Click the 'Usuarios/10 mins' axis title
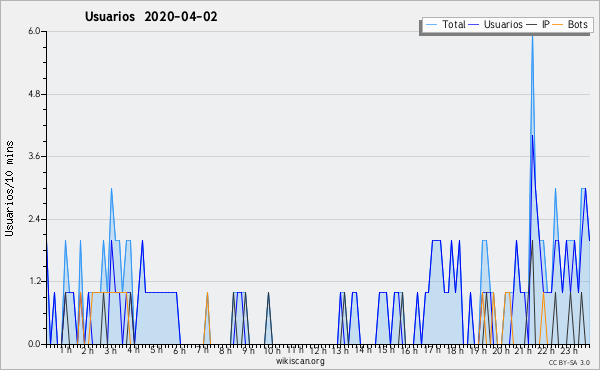 click(x=9, y=188)
